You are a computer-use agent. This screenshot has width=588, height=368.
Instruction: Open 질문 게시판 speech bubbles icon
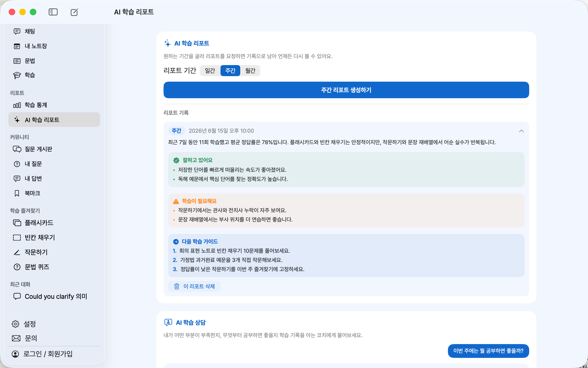point(17,149)
